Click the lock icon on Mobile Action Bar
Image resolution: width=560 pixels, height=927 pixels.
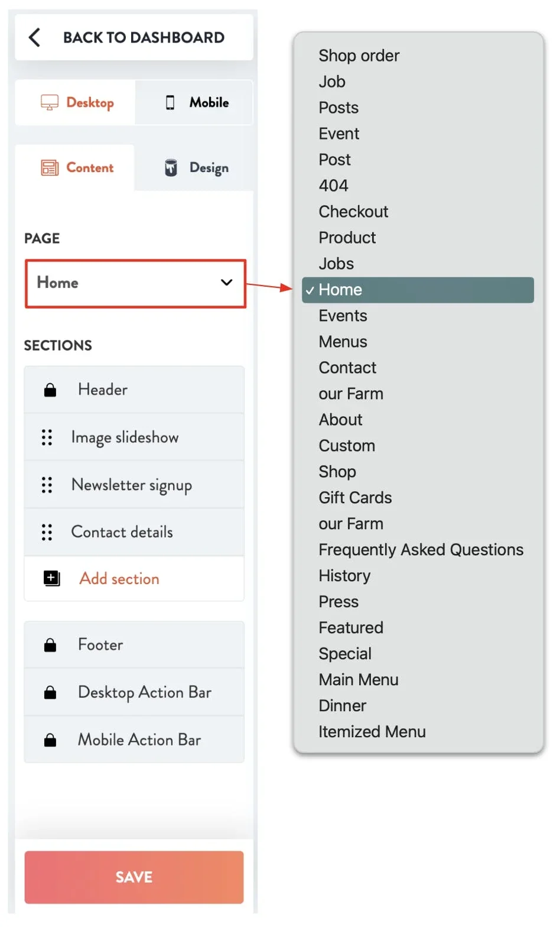[50, 740]
